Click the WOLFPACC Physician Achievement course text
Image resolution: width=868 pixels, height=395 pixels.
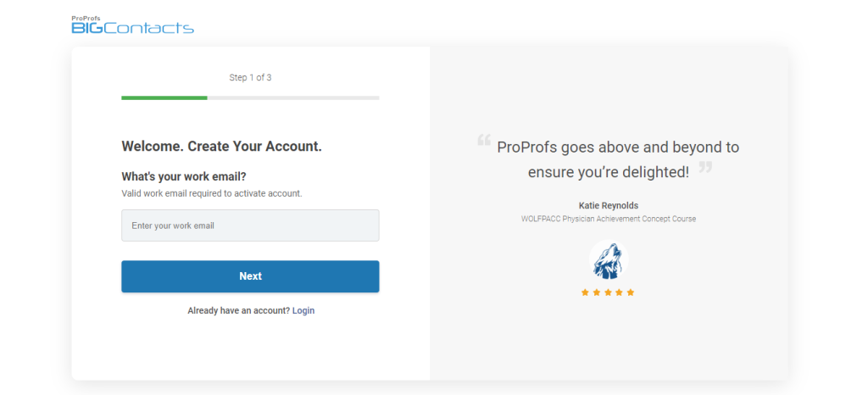pyautogui.click(x=608, y=219)
